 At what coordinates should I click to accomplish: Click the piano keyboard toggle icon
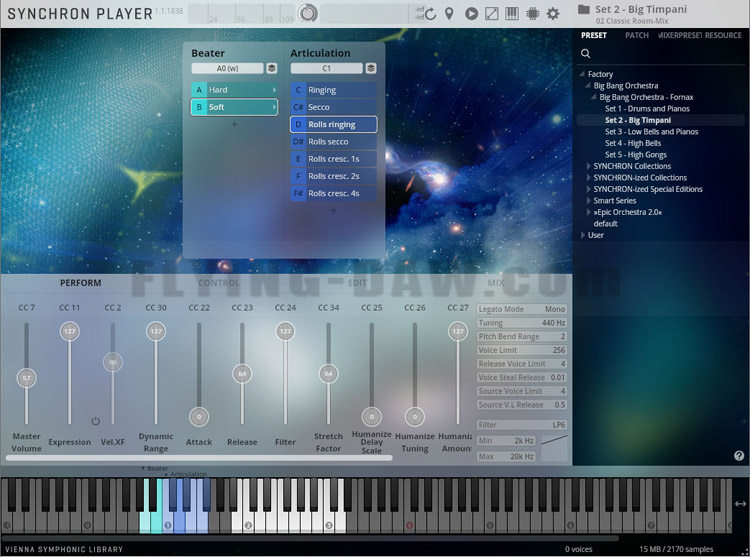pos(512,14)
